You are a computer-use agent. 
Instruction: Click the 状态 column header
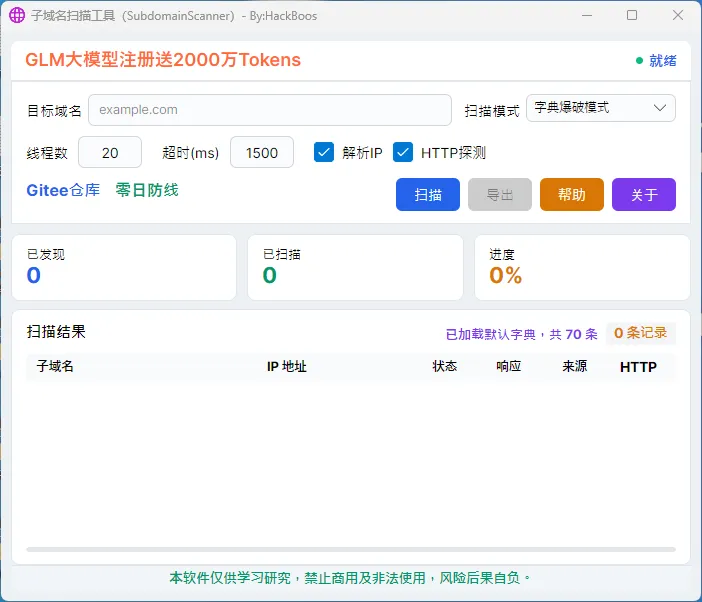click(x=445, y=366)
